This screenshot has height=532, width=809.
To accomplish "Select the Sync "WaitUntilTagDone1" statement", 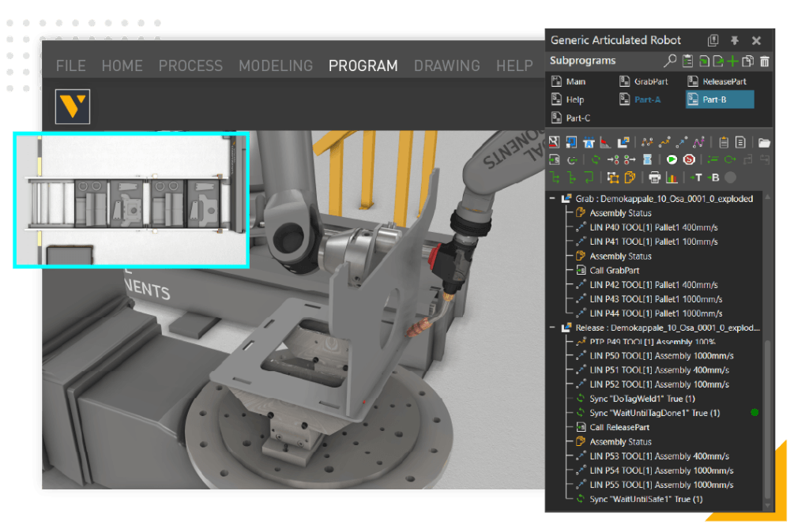I will click(648, 414).
